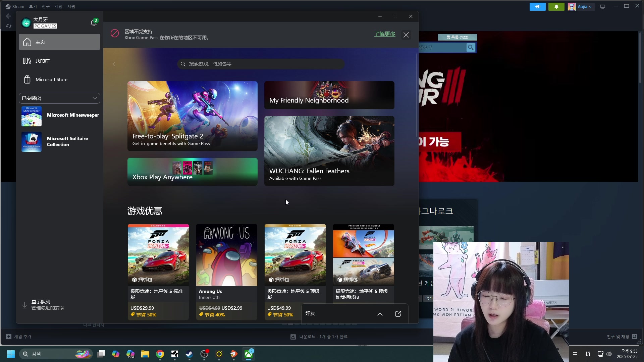Viewport: 644px width, 362px height.
Task: Open network status in system tray
Action: click(x=600, y=354)
